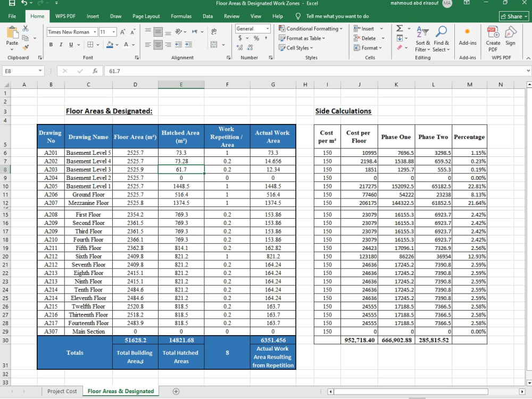Toggle Bold formatting
Viewport: 532px width, 399px height.
coord(51,45)
